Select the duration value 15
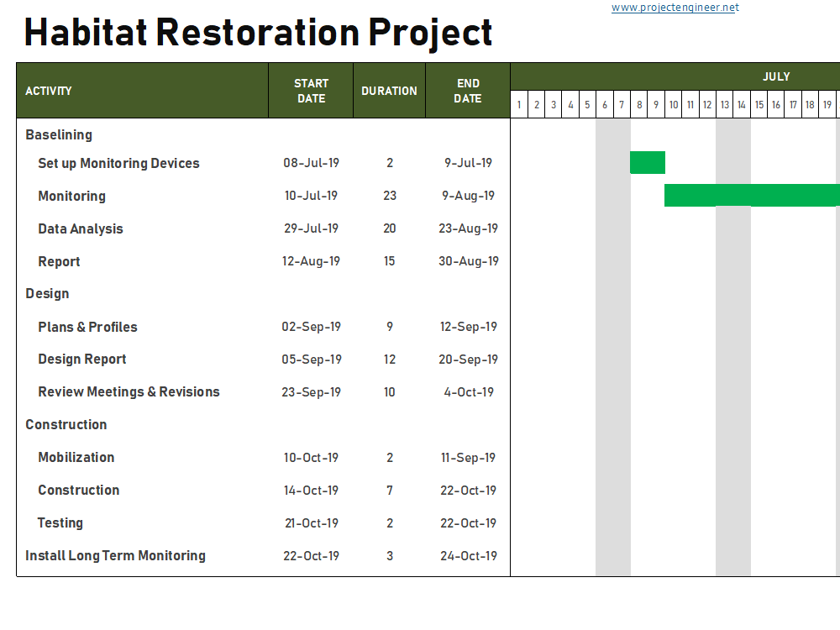 [390, 261]
